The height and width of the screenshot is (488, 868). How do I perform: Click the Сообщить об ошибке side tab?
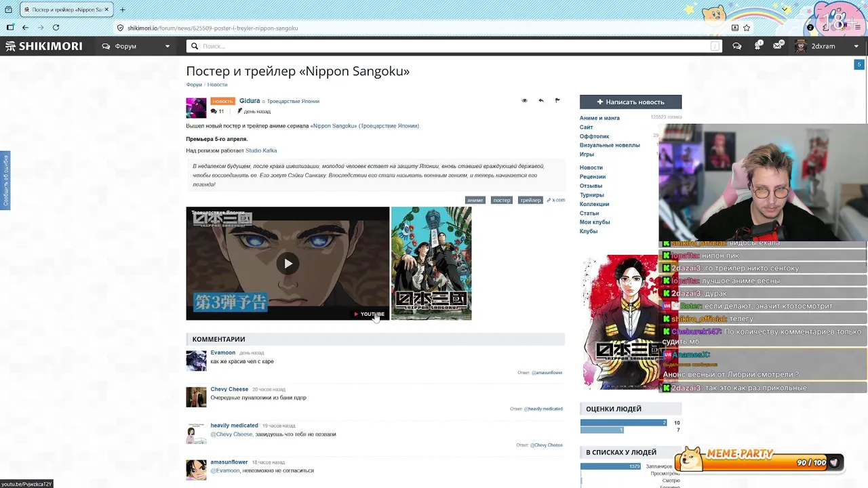(5, 180)
